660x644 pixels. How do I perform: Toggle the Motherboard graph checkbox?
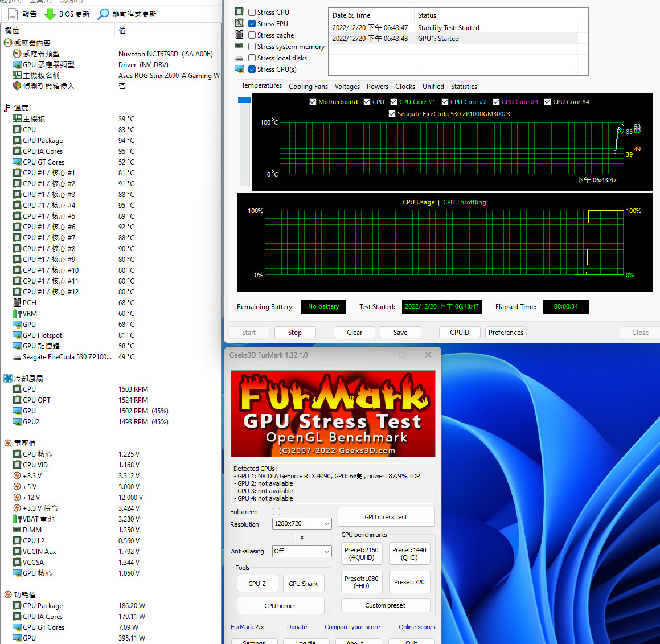click(313, 102)
